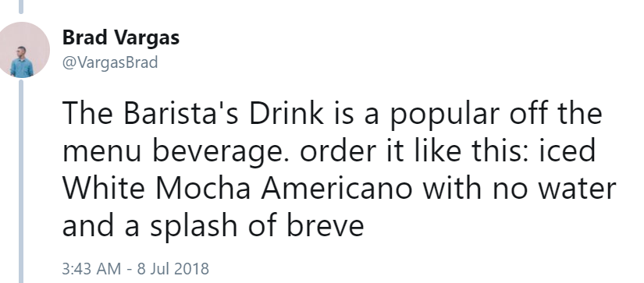The width and height of the screenshot is (644, 283).
Task: Click "8 Jul 2018" date portion of timestamp
Action: click(x=173, y=269)
